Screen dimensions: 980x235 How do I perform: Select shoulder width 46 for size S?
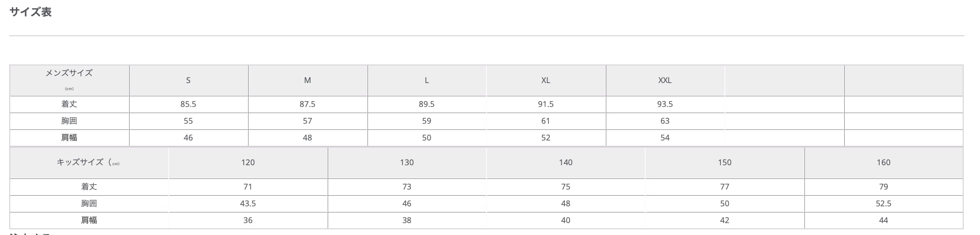tap(188, 138)
